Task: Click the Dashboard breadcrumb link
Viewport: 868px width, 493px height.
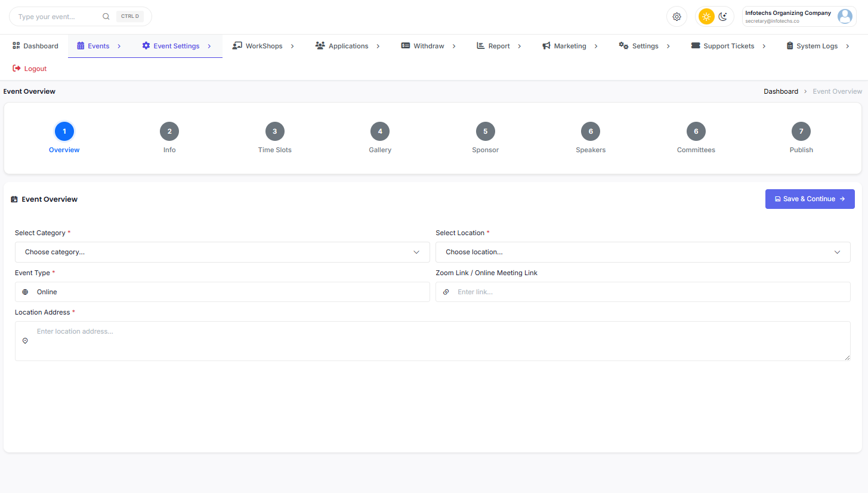Action: (x=780, y=91)
